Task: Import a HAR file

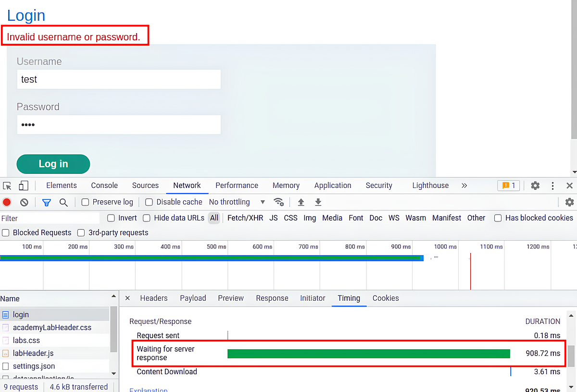Action: tap(301, 202)
